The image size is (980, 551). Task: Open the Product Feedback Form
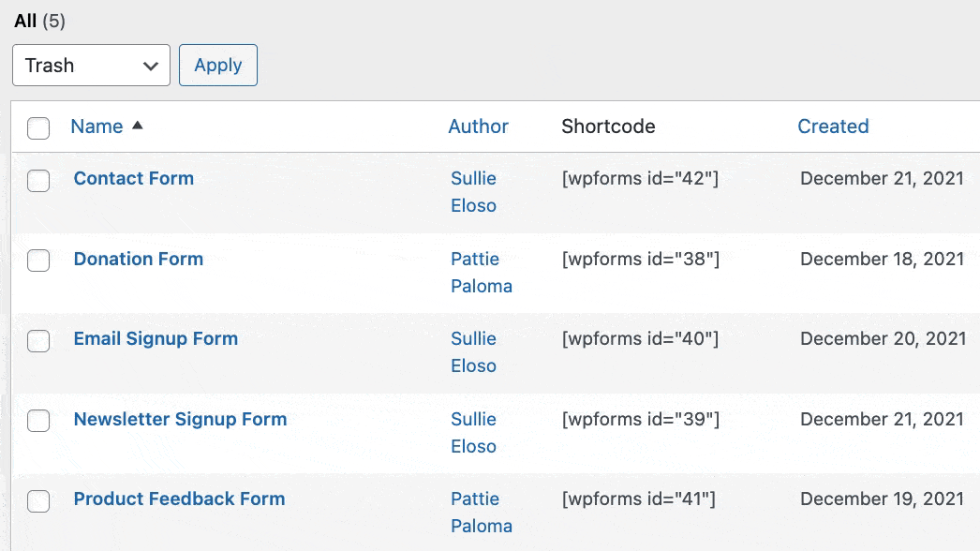coord(179,499)
